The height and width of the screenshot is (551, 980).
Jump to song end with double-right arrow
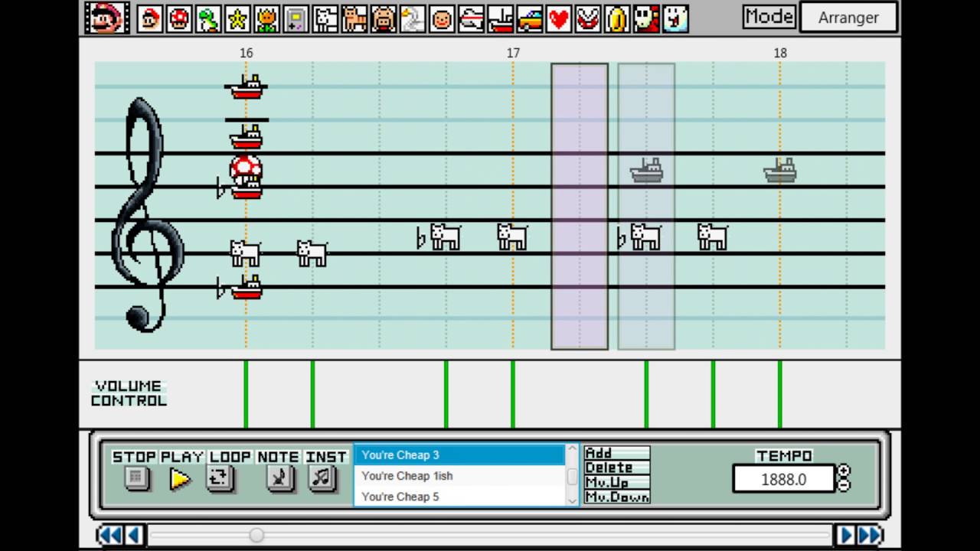pyautogui.click(x=870, y=535)
